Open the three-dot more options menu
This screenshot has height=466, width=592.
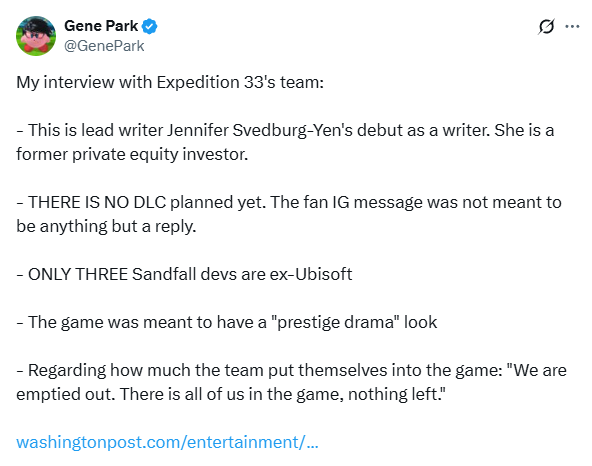pyautogui.click(x=572, y=26)
